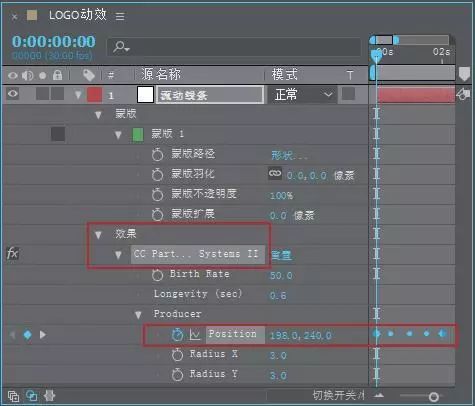
Task: Collapse the 蒙版 group
Action: point(98,115)
